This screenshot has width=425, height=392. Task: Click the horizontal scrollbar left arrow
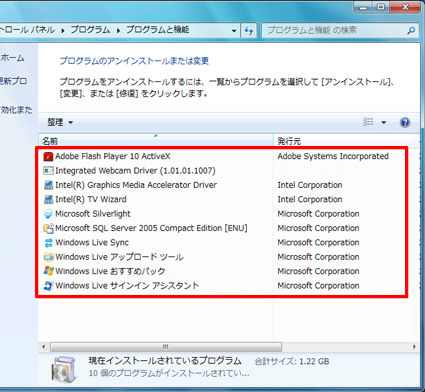(x=44, y=347)
